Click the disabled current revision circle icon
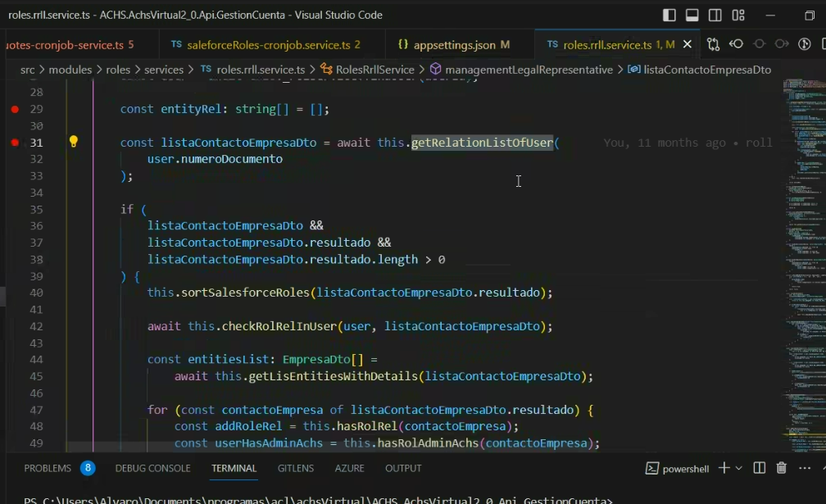Image resolution: width=826 pixels, height=504 pixels. (759, 44)
